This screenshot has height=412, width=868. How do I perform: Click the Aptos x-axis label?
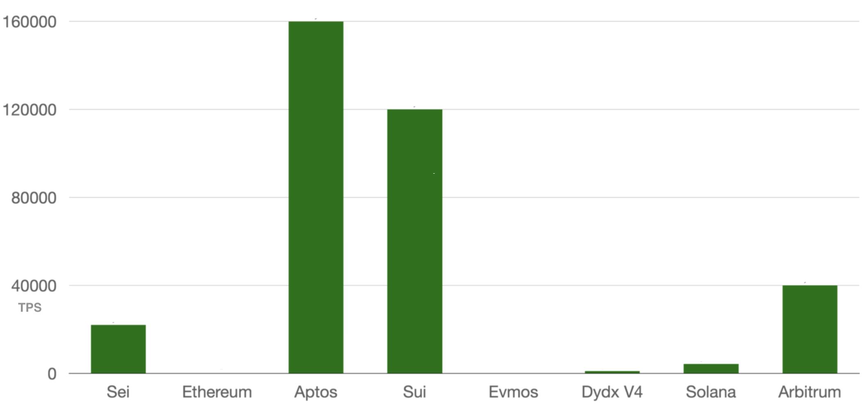[x=316, y=392]
